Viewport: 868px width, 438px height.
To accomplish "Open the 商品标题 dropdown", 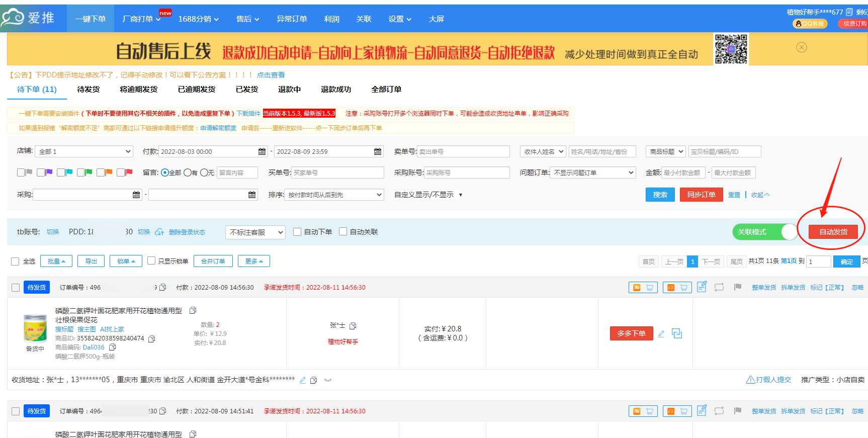I will [666, 151].
